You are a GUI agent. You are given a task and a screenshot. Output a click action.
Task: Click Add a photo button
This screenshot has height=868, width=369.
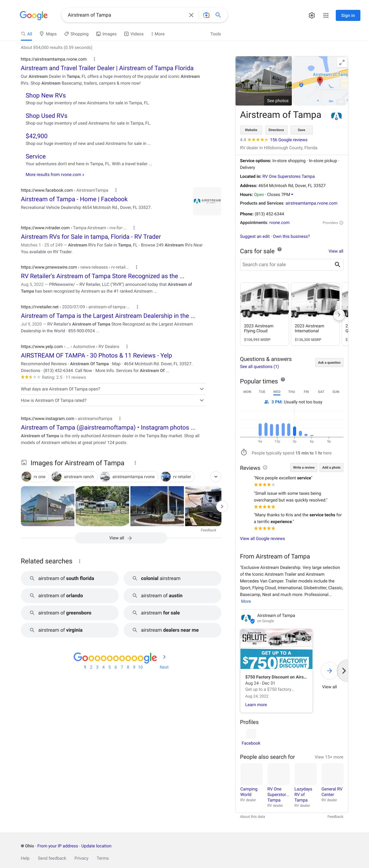[x=331, y=467]
